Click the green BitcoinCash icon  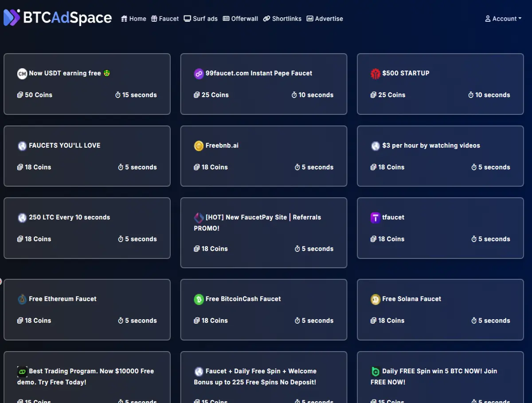tap(199, 299)
